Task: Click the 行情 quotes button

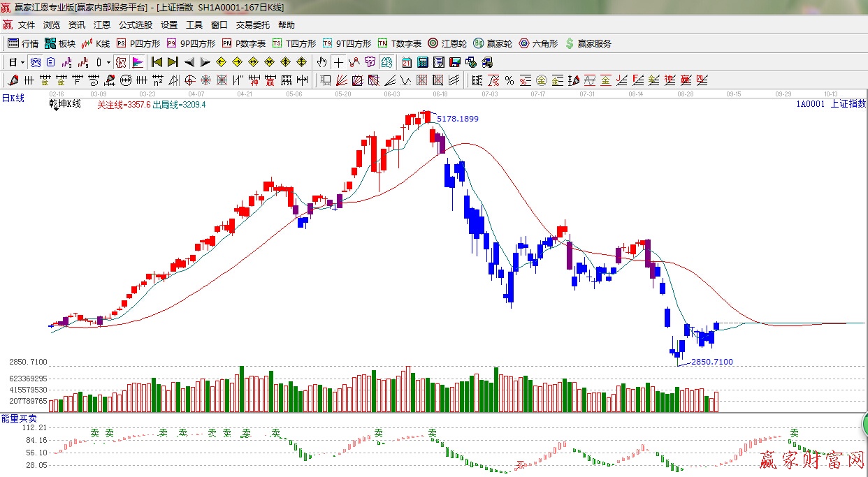Action: [23, 43]
